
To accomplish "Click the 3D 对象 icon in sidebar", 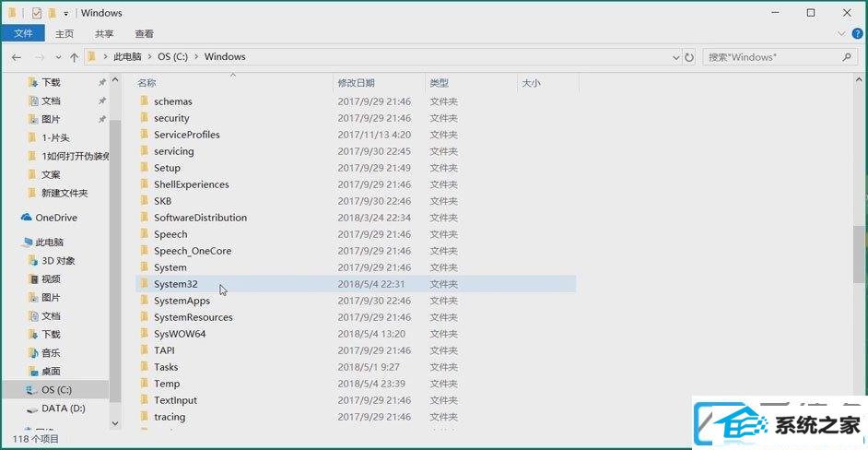I will click(x=33, y=260).
